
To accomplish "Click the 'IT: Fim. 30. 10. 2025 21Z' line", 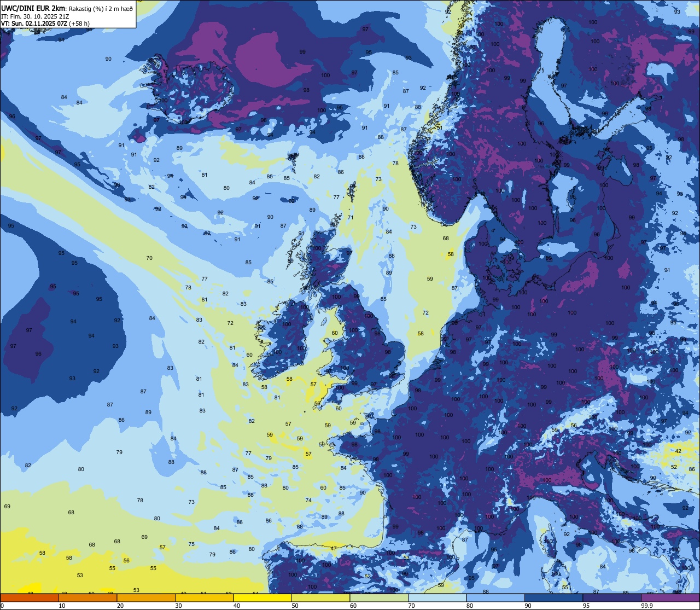I will (x=34, y=16).
